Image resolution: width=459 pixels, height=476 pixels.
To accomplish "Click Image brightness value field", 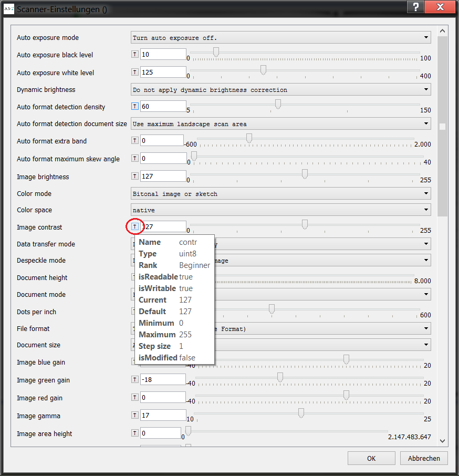I will click(x=163, y=176).
